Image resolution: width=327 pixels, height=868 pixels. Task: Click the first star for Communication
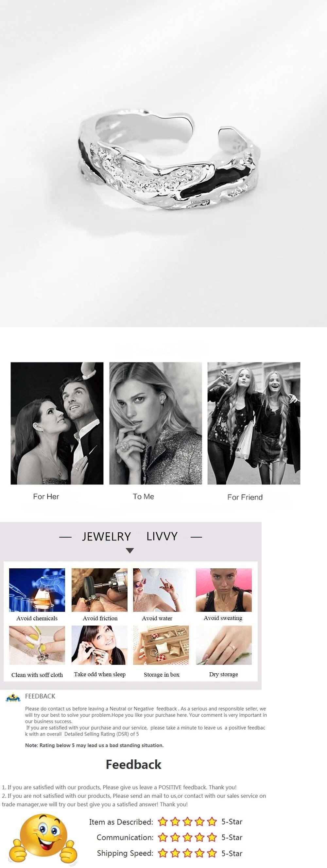[163, 837]
